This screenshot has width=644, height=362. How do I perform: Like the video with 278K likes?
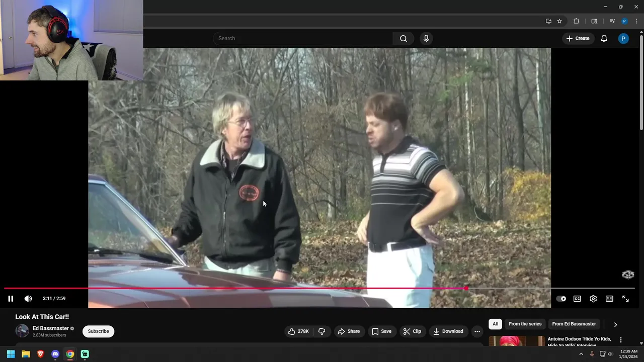click(298, 331)
